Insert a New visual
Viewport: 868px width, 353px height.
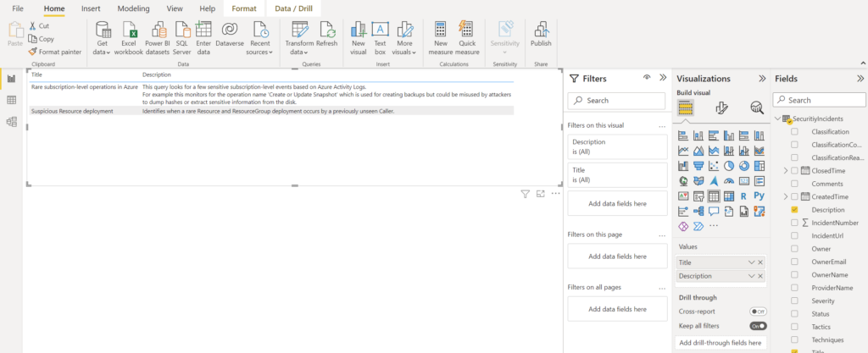tap(359, 37)
